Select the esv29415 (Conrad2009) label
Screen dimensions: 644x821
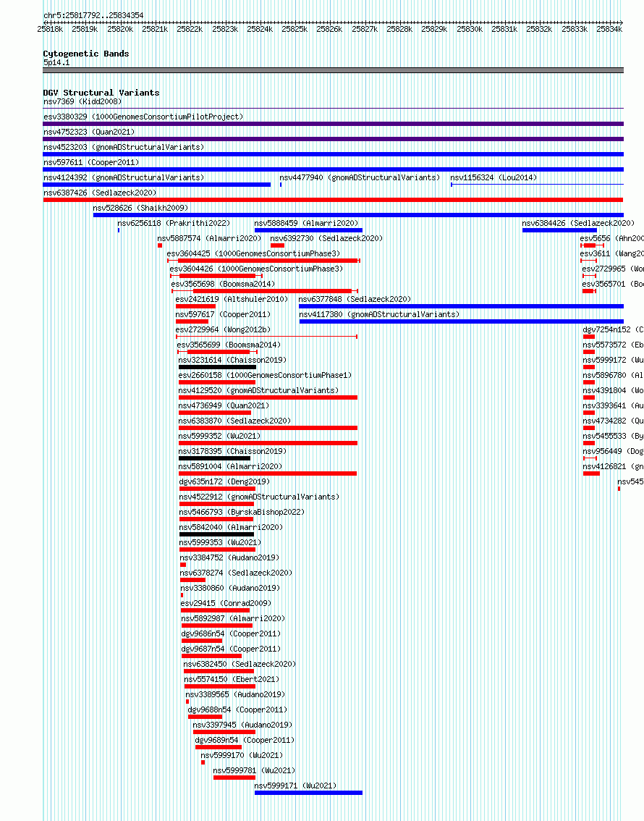coord(226,602)
